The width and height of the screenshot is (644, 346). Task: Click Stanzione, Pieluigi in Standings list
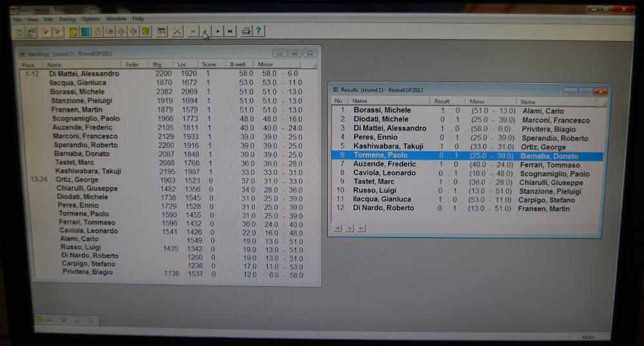click(x=81, y=101)
